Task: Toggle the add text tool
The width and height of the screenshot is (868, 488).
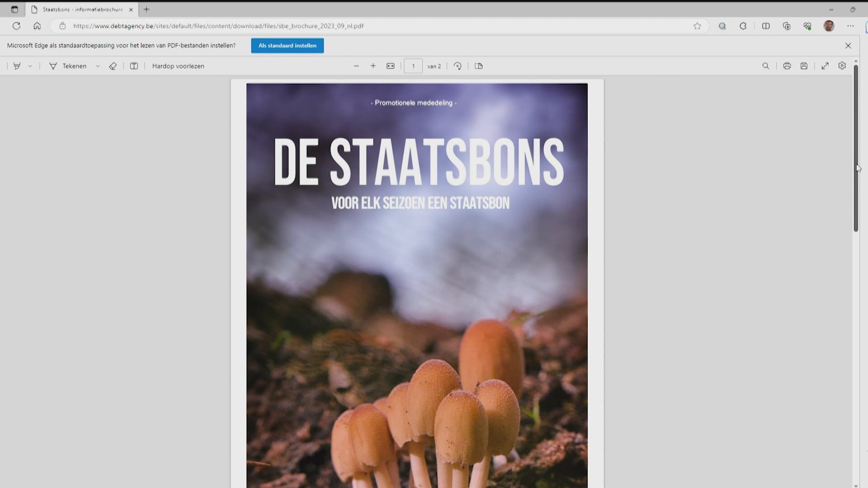Action: [134, 66]
